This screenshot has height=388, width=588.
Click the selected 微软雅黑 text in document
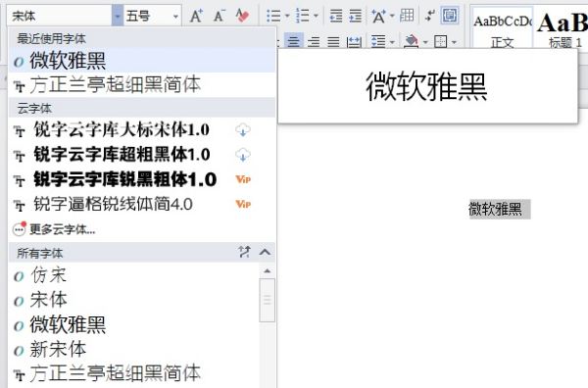(495, 209)
